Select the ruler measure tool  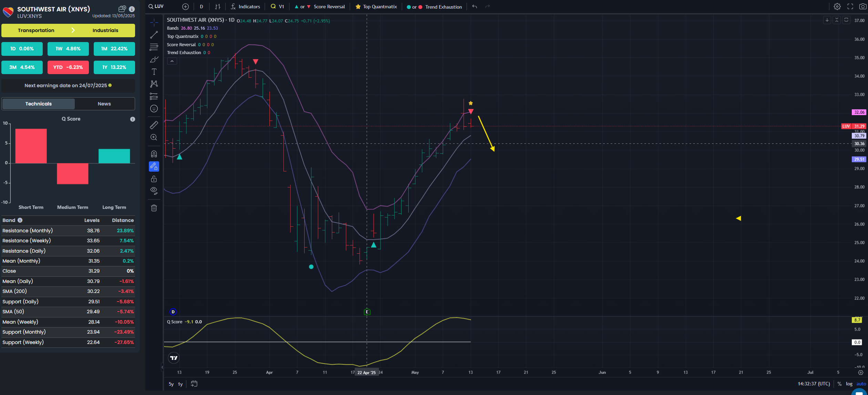(x=154, y=125)
